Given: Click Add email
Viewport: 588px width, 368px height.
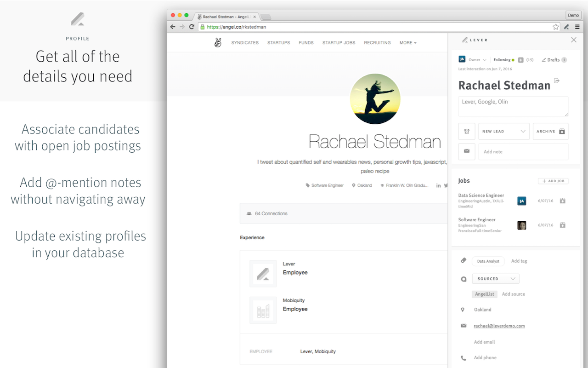Looking at the screenshot, I should pyautogui.click(x=485, y=342).
